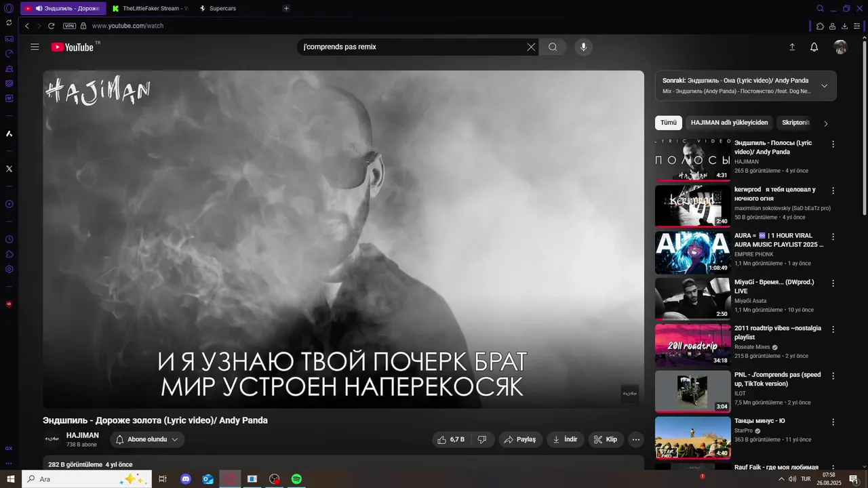
Task: Like the video with thumbs-up 6,7 B
Action: click(451, 439)
